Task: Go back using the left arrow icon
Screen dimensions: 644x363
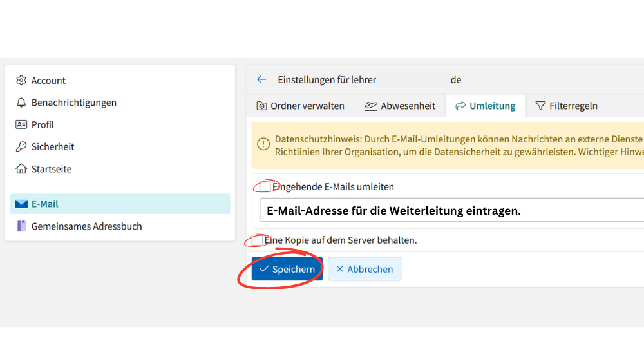Action: (261, 79)
